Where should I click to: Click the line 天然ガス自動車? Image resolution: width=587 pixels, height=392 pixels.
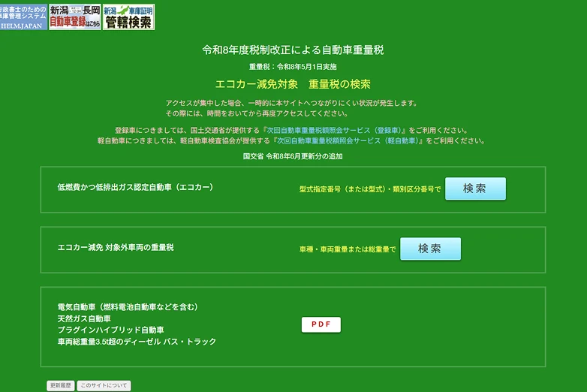tap(84, 318)
